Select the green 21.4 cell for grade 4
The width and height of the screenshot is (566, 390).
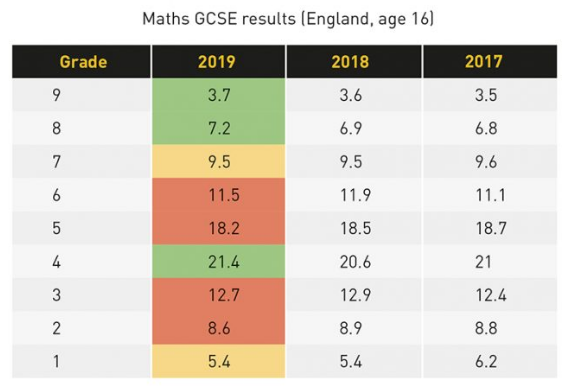pyautogui.click(x=218, y=261)
